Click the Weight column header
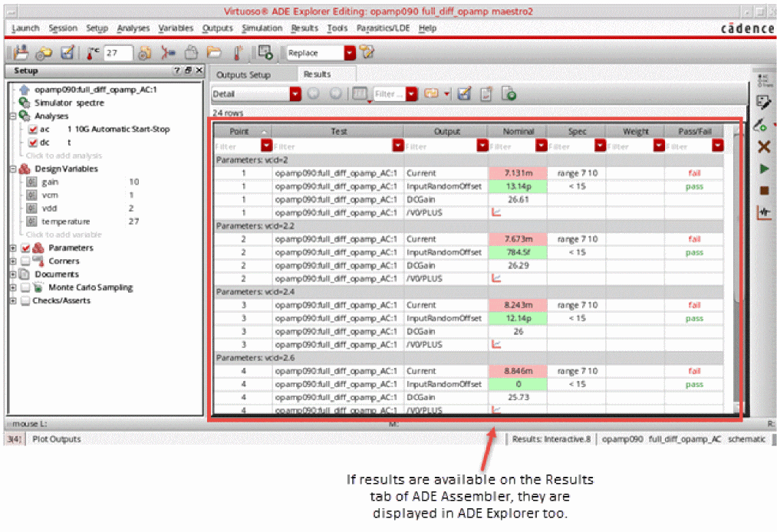 click(x=635, y=131)
